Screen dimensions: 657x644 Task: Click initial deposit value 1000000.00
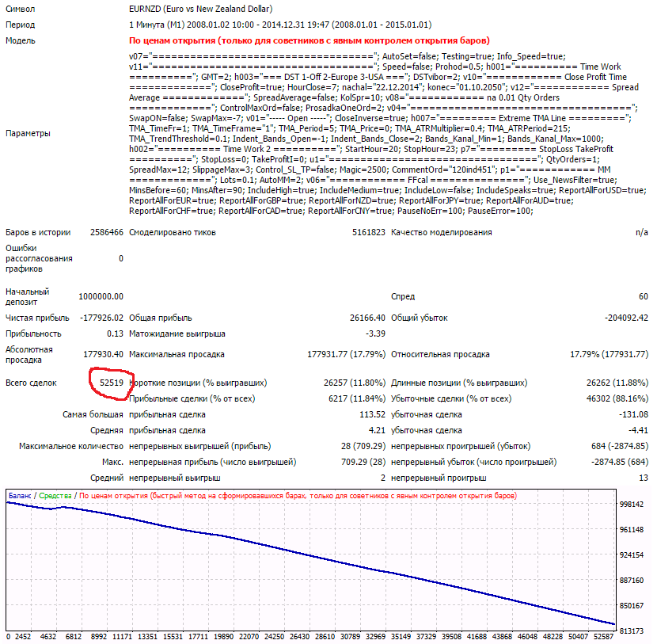pos(101,296)
